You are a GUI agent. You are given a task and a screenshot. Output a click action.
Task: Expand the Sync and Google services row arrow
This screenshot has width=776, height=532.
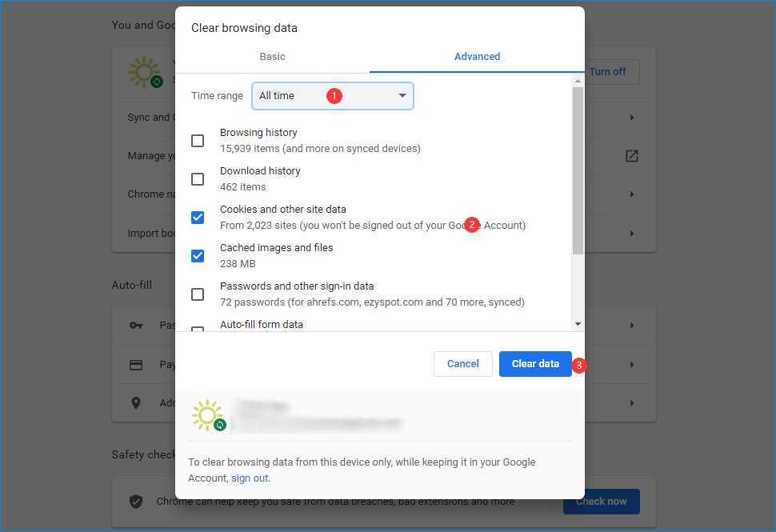click(x=632, y=118)
